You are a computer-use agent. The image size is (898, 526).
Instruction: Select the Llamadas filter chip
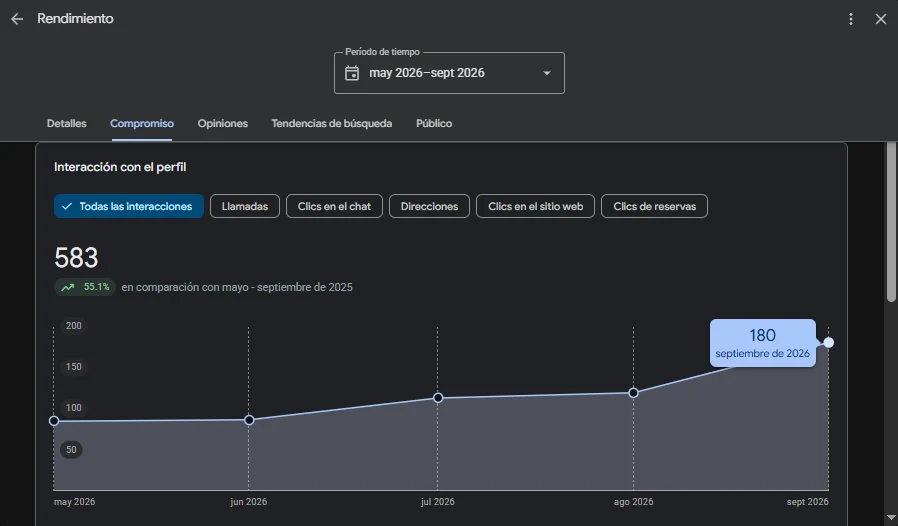coord(245,206)
